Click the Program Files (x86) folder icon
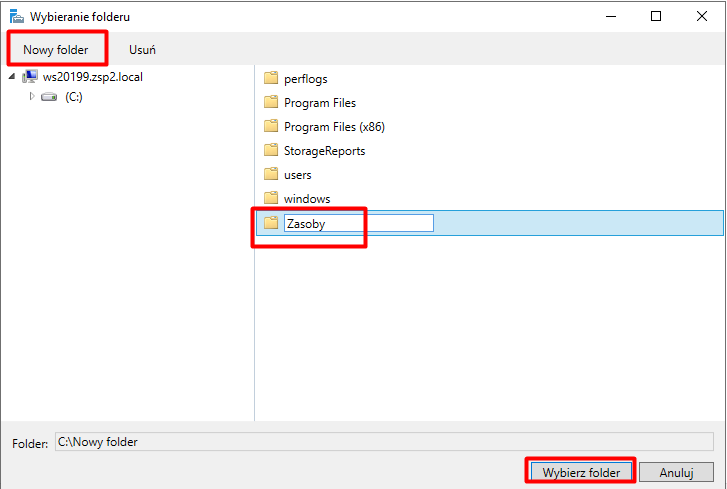 click(270, 126)
